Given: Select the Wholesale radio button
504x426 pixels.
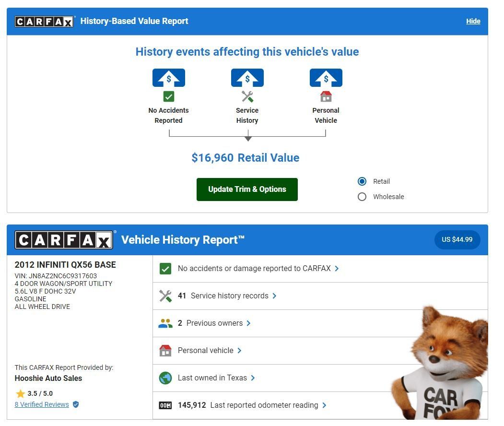Looking at the screenshot, I should coord(362,197).
